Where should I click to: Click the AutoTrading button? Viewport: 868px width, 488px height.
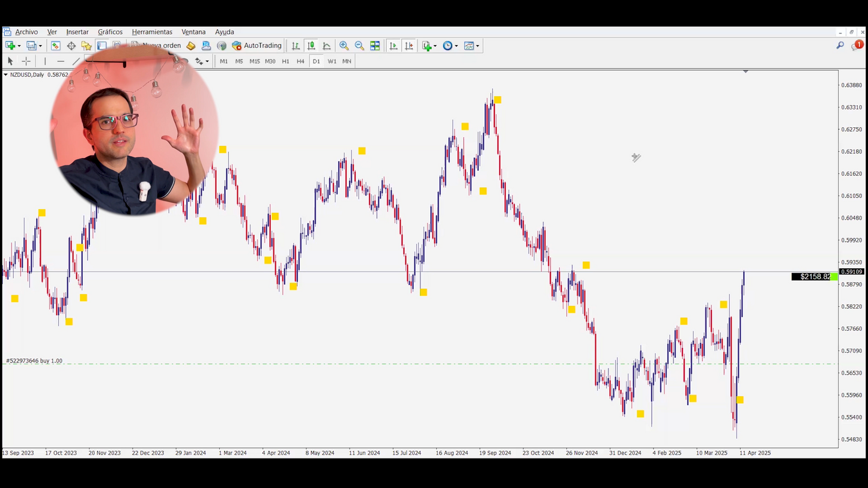pos(256,46)
